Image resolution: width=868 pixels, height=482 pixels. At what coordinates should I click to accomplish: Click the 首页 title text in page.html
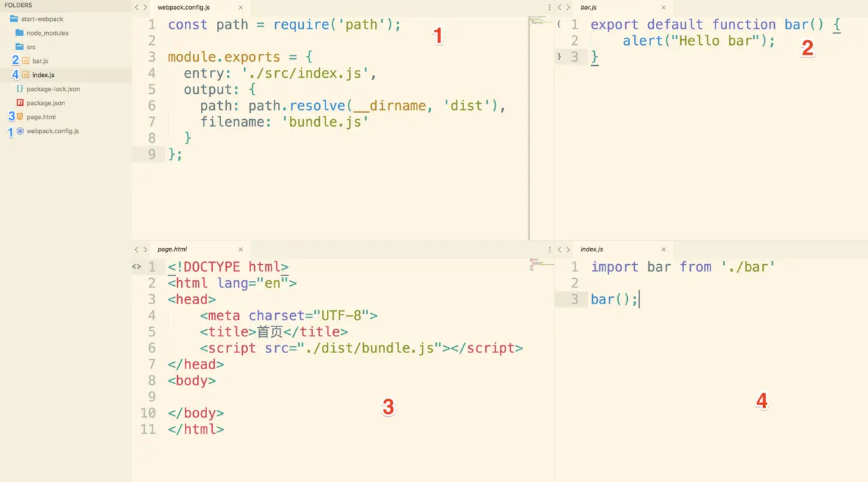click(270, 332)
